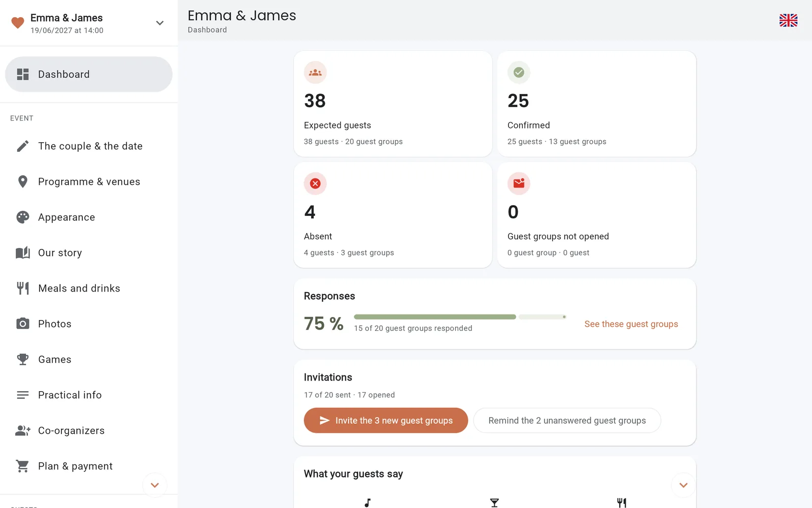Click the '4 guests · 3 guest groups' text

coord(349,252)
